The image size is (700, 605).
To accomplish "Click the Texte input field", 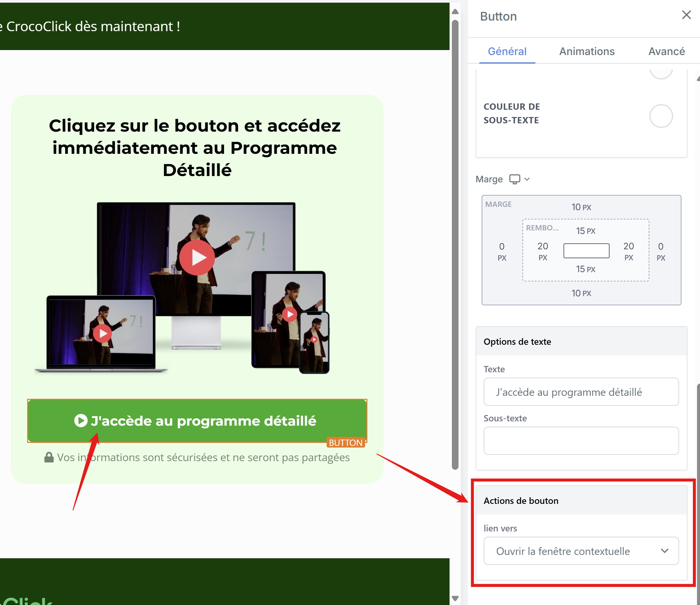I will pyautogui.click(x=581, y=392).
